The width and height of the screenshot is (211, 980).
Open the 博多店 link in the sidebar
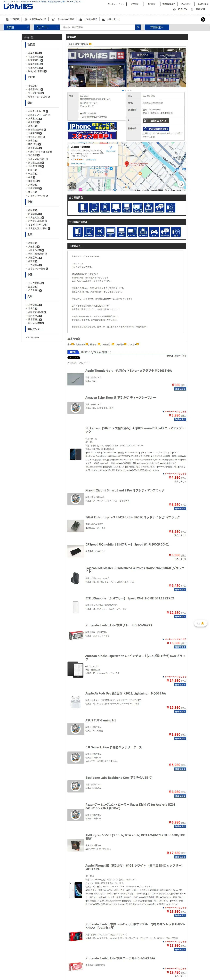tap(31, 309)
